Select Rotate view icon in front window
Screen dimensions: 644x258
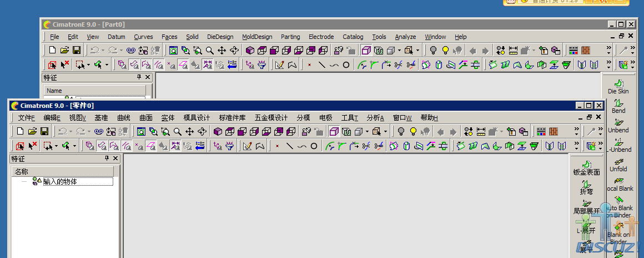[202, 132]
